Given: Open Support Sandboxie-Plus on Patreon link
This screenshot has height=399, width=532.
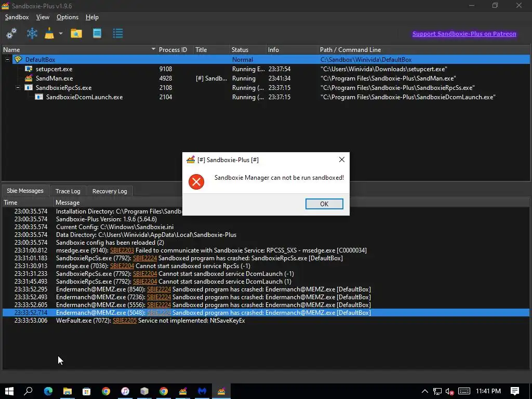Looking at the screenshot, I should tap(464, 34).
